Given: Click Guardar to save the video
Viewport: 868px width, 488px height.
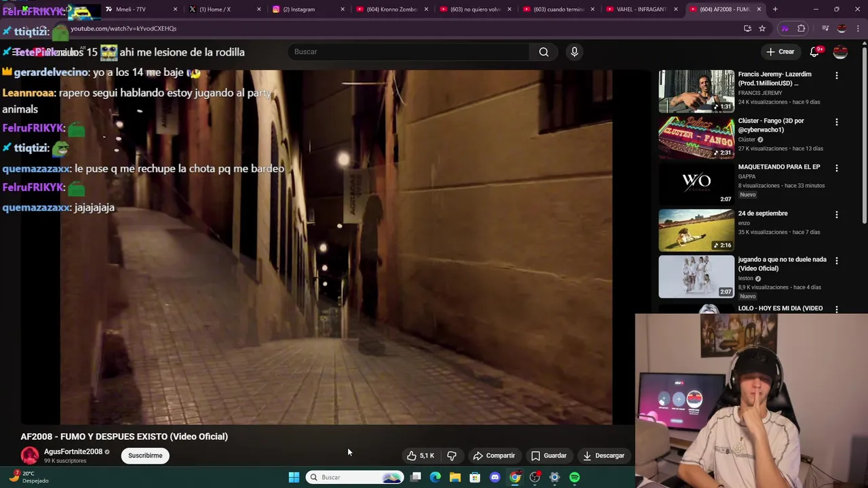Looking at the screenshot, I should pyautogui.click(x=549, y=455).
